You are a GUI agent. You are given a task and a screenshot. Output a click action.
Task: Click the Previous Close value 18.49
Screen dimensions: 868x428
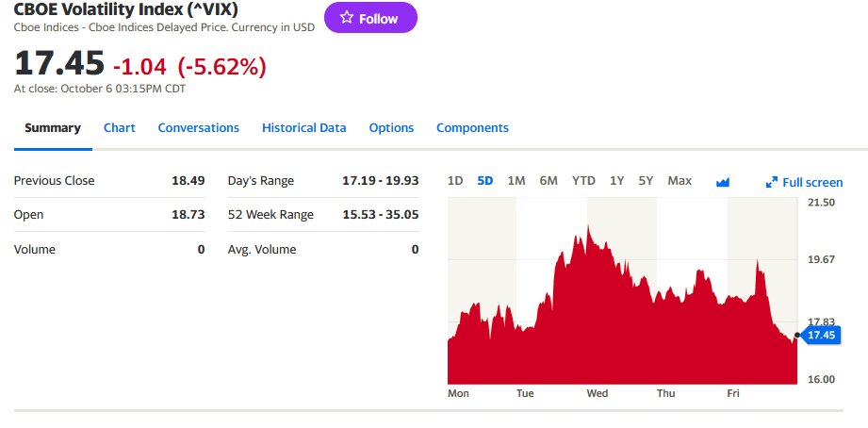pyautogui.click(x=188, y=180)
